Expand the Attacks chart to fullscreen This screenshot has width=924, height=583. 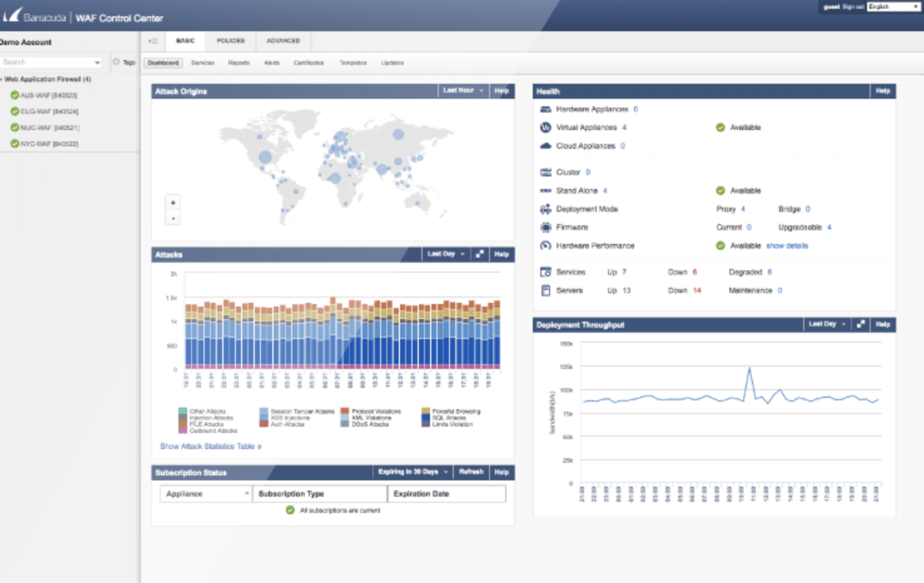pyautogui.click(x=480, y=254)
